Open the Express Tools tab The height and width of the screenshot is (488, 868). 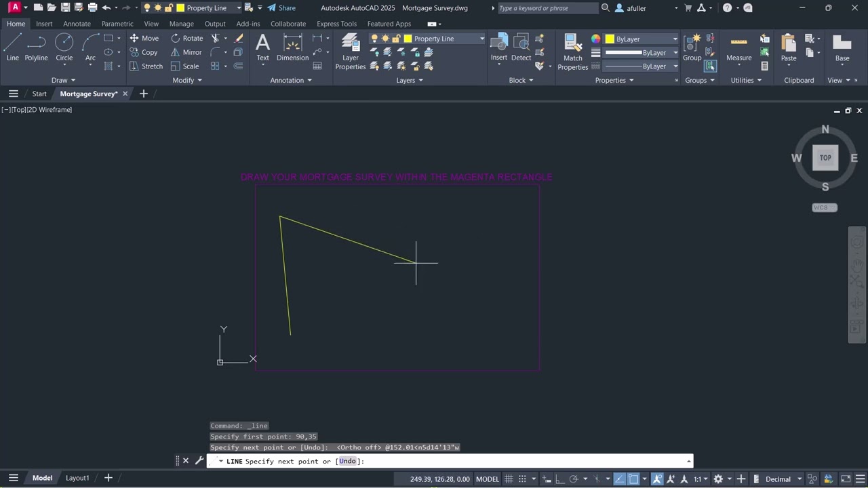pos(336,24)
